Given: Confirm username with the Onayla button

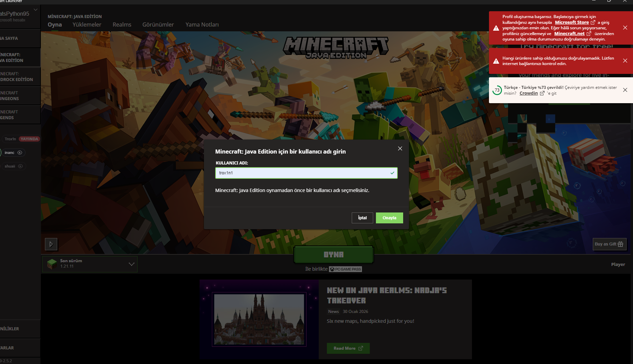Looking at the screenshot, I should point(389,218).
